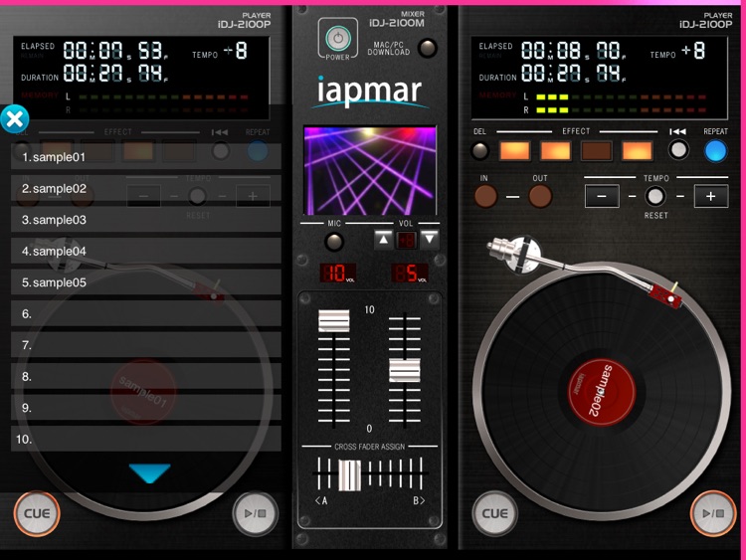Click the left deck tempo +8 value
746x560 pixels.
click(236, 51)
